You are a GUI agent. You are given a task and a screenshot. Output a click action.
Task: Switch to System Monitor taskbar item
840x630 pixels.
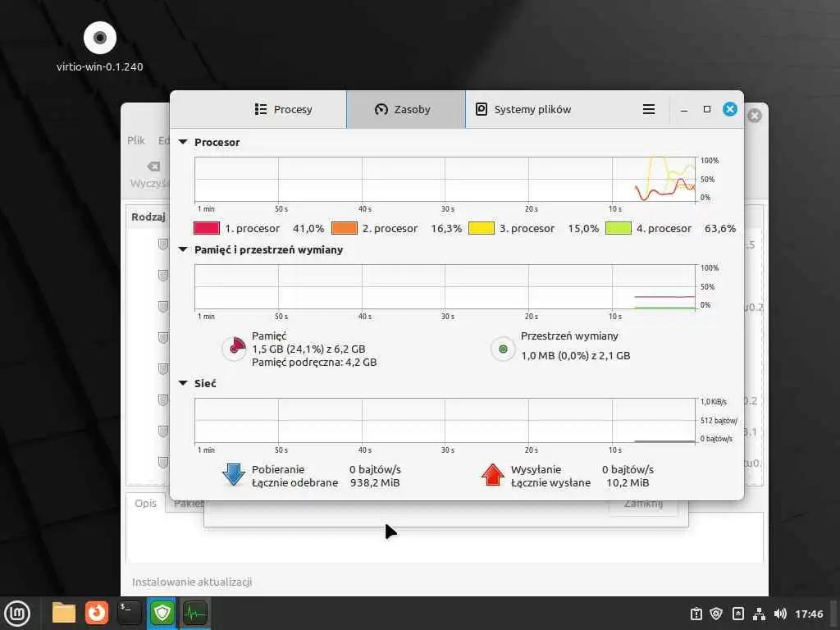(x=194, y=613)
